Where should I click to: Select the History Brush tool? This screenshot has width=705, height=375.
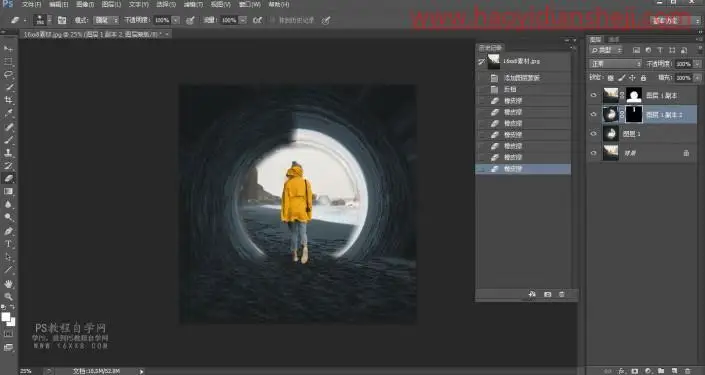[x=8, y=165]
